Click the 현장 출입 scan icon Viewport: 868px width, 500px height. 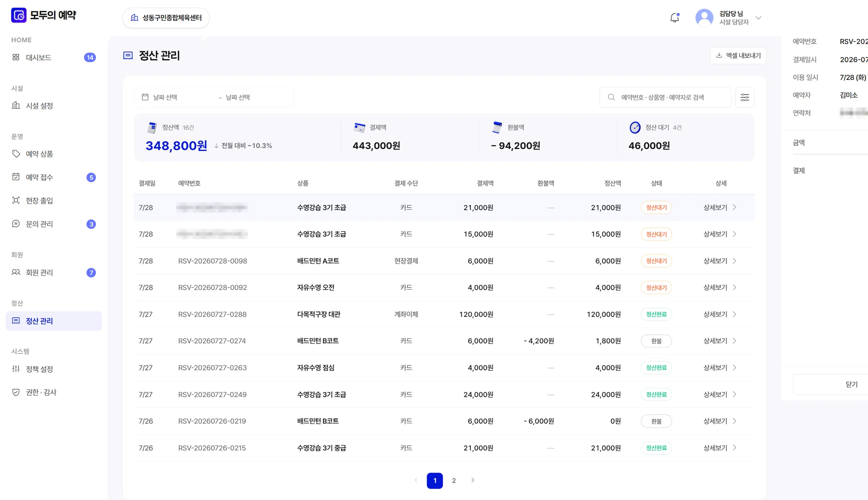(16, 200)
